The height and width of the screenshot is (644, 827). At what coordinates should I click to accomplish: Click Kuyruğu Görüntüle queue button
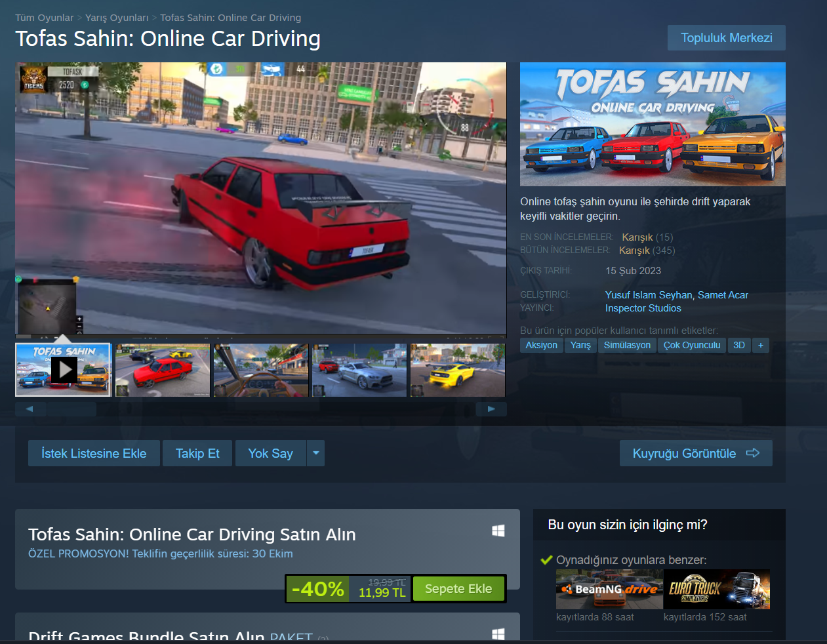(x=696, y=453)
